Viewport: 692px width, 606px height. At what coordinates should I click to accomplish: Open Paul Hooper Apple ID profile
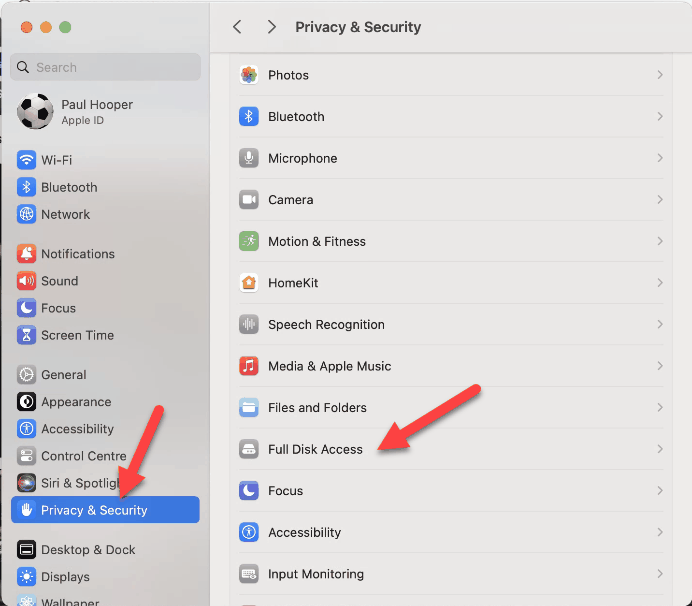point(105,112)
